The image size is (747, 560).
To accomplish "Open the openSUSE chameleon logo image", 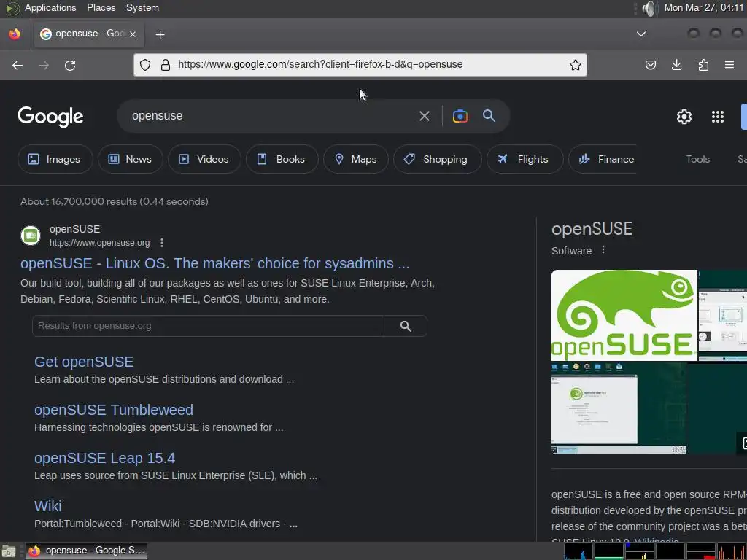I will coord(624,315).
